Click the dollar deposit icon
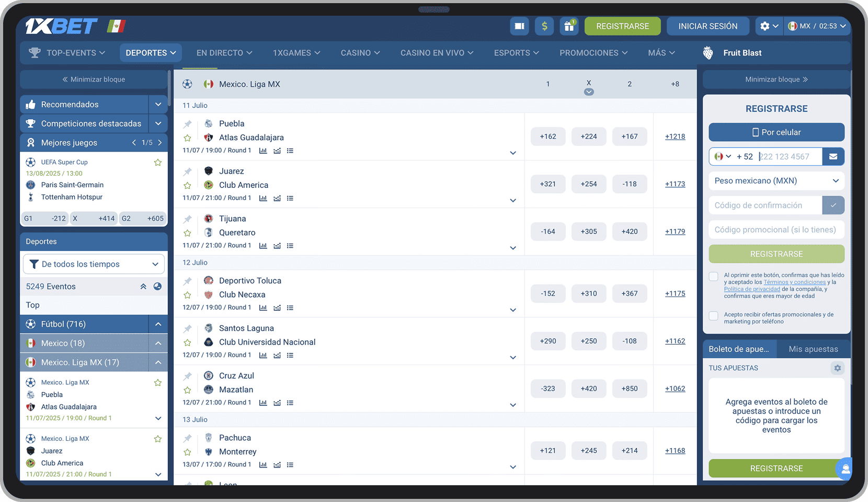 point(544,26)
